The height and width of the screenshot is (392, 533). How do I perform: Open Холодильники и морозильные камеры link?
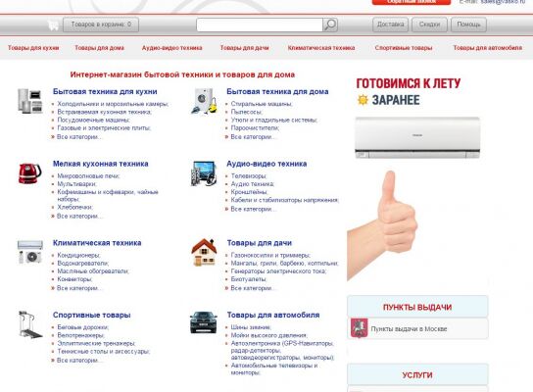tap(113, 104)
